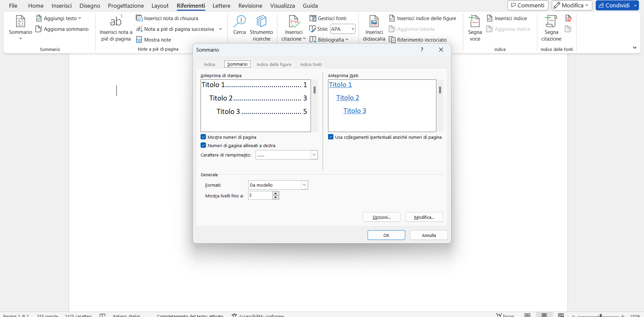Click the Segna voce icon
Screen dimensions: 644x317
coord(475,21)
